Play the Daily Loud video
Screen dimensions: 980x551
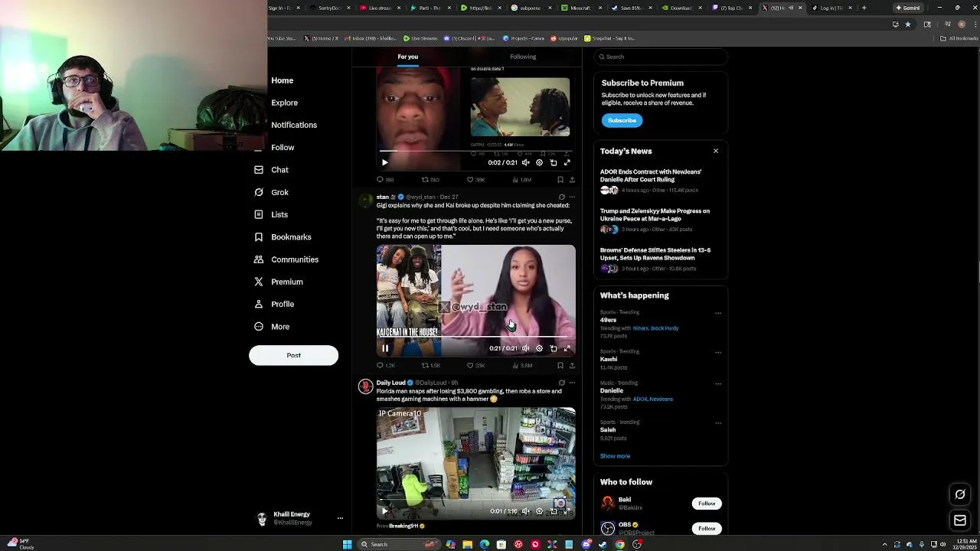pos(385,511)
